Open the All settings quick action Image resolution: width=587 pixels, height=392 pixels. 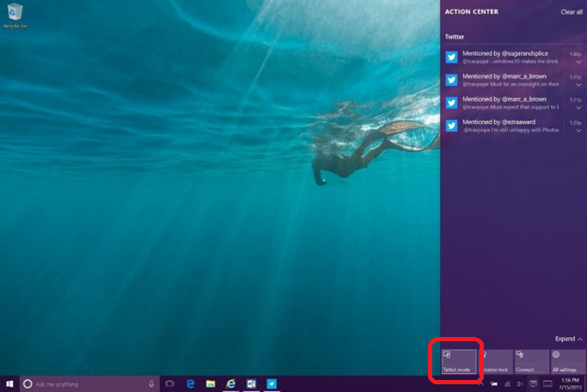click(x=568, y=362)
